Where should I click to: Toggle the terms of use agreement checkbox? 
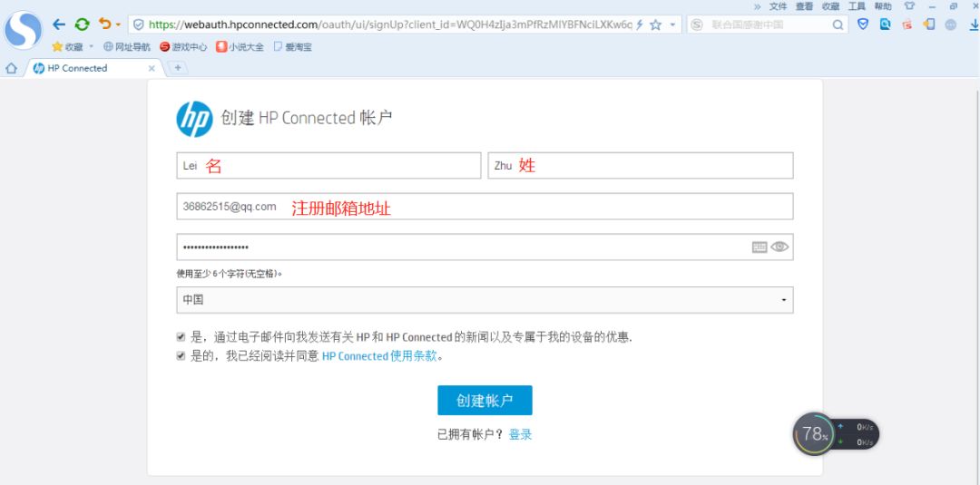tap(181, 355)
